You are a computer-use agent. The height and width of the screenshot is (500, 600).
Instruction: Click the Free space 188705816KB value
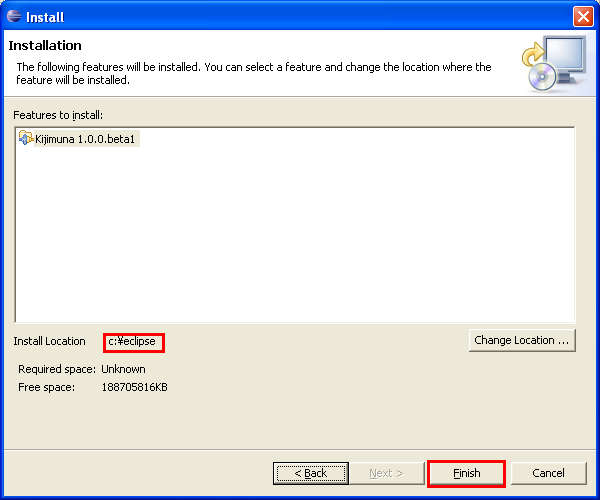pyautogui.click(x=134, y=387)
